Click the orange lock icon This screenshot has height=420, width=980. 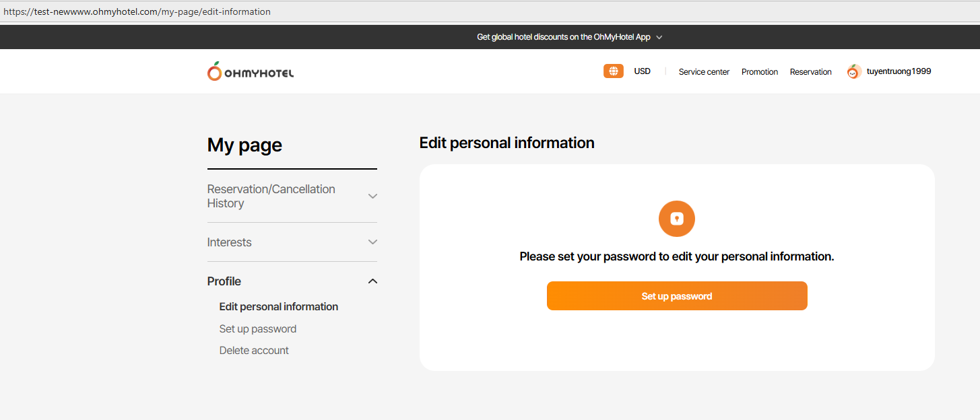pyautogui.click(x=676, y=219)
